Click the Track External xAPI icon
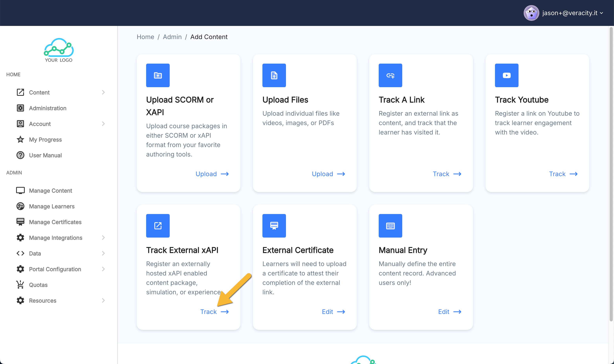 tap(158, 225)
